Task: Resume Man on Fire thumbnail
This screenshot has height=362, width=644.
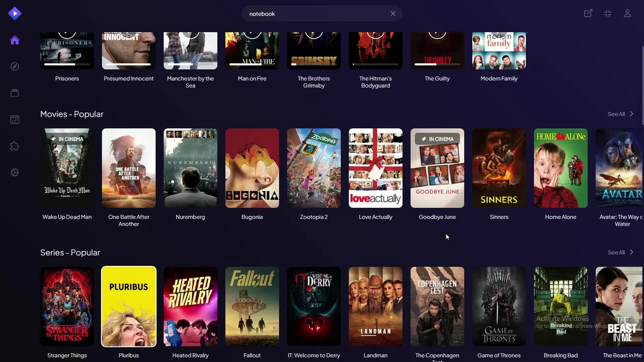Action: tap(252, 51)
